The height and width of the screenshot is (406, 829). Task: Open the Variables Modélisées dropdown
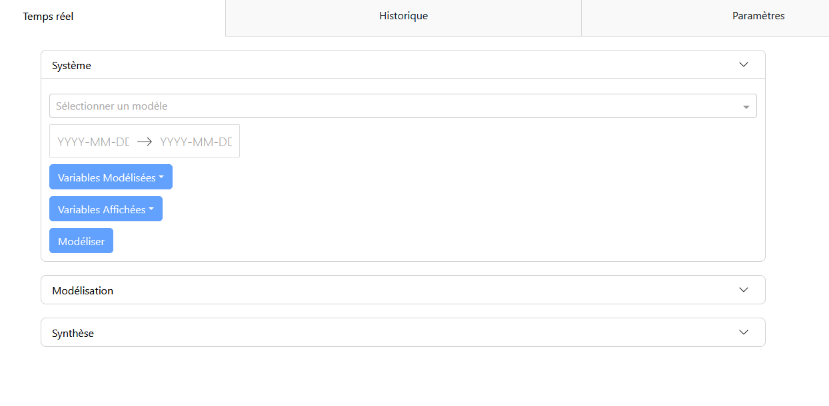coord(110,177)
